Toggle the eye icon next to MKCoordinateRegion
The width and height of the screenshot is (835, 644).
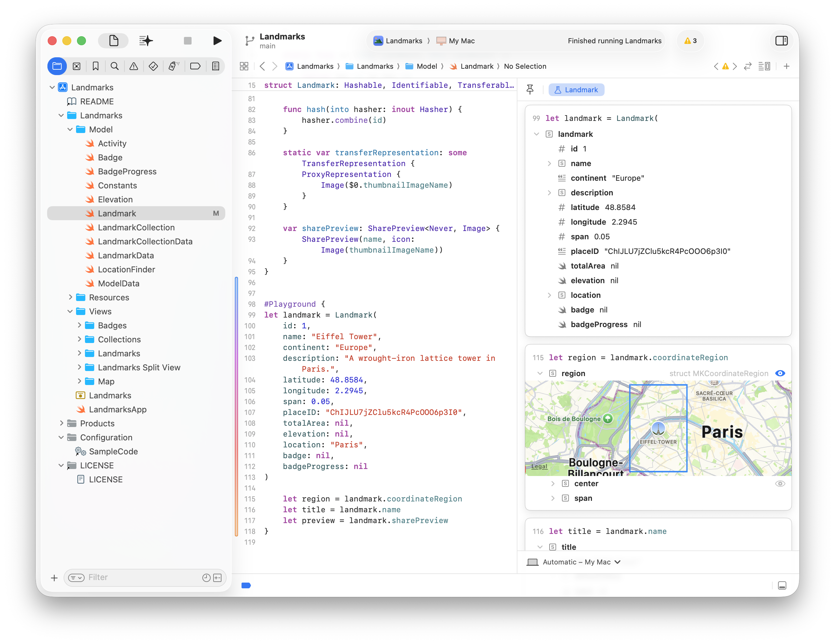click(780, 374)
